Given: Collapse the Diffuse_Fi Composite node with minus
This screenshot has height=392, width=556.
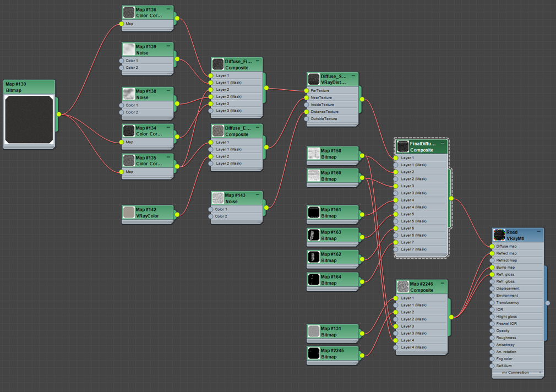Looking at the screenshot, I should [258, 61].
